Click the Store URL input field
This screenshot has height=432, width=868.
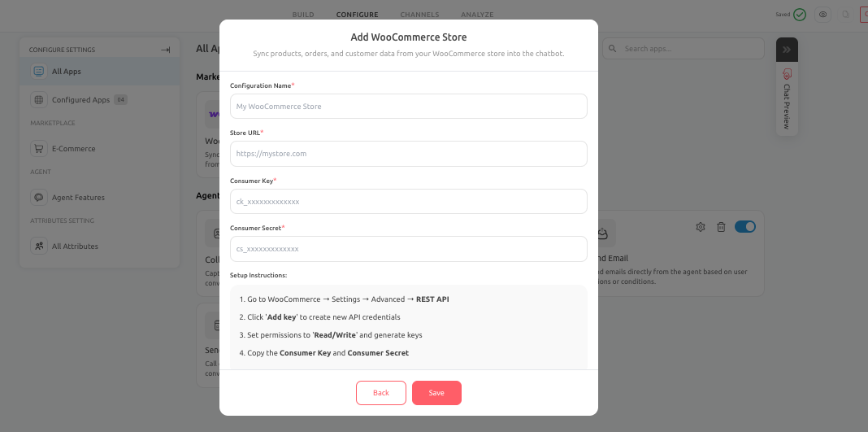click(409, 154)
